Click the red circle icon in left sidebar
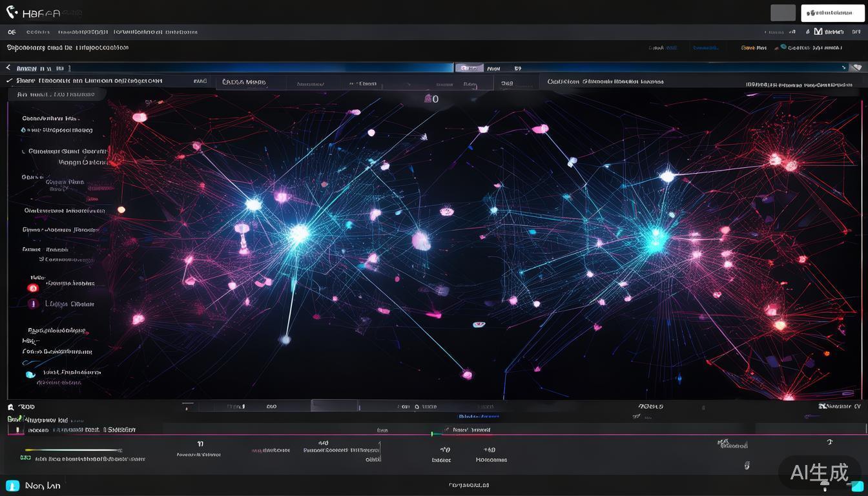 [x=33, y=287]
